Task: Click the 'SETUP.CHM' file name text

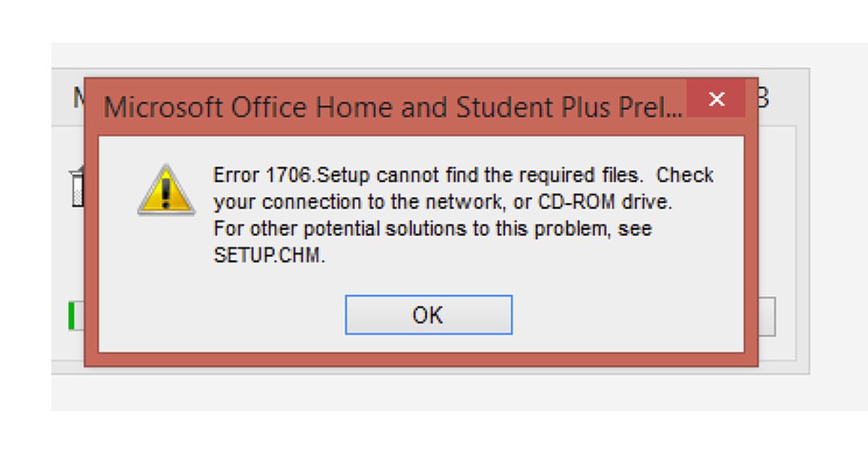Action: click(269, 256)
